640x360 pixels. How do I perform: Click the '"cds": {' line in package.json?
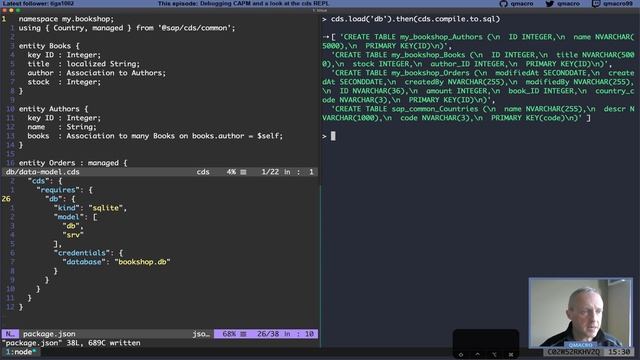pyautogui.click(x=45, y=181)
